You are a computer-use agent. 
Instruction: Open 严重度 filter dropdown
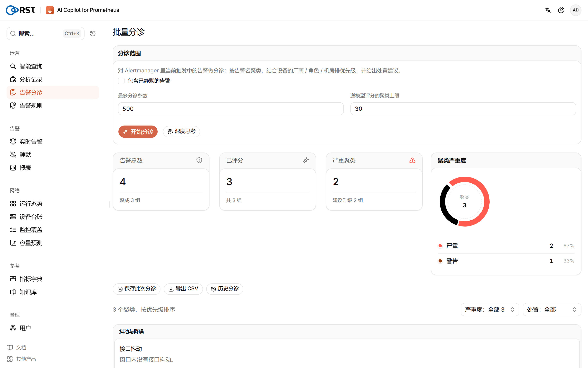(x=490, y=310)
